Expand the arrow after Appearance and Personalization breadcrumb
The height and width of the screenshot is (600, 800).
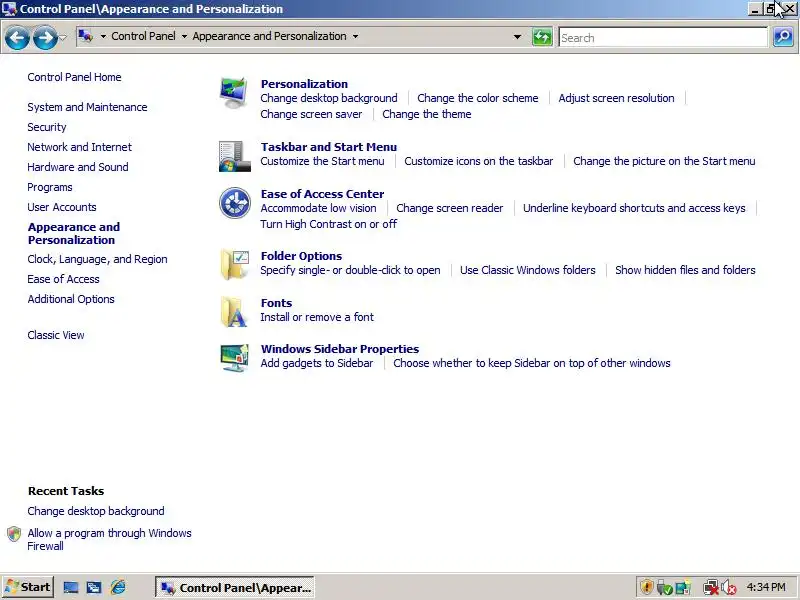355,36
